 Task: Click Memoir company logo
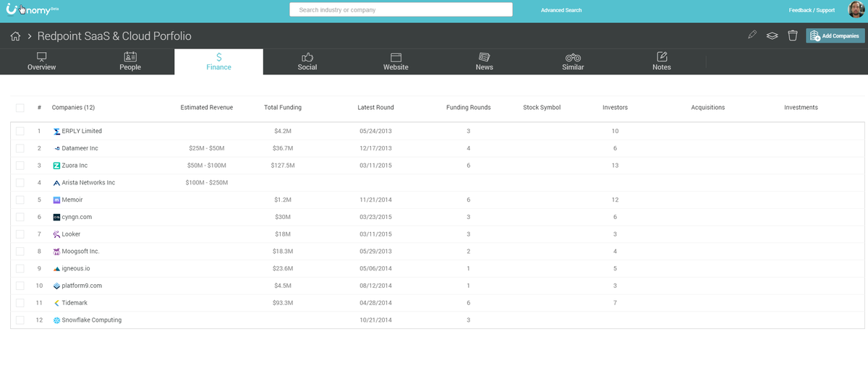click(56, 200)
